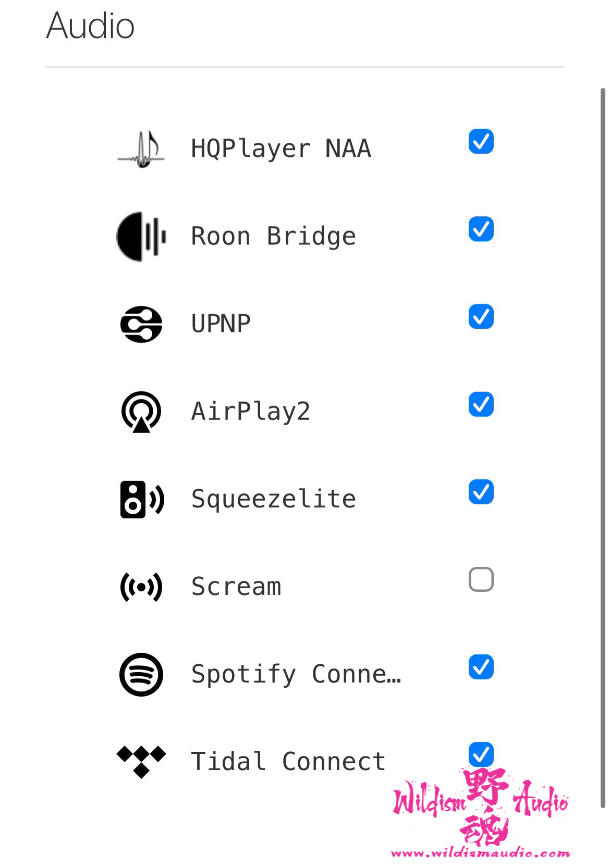Viewport: 610px width, 868px height.
Task: Turn off the AirPlay2 checkbox
Action: point(481,404)
